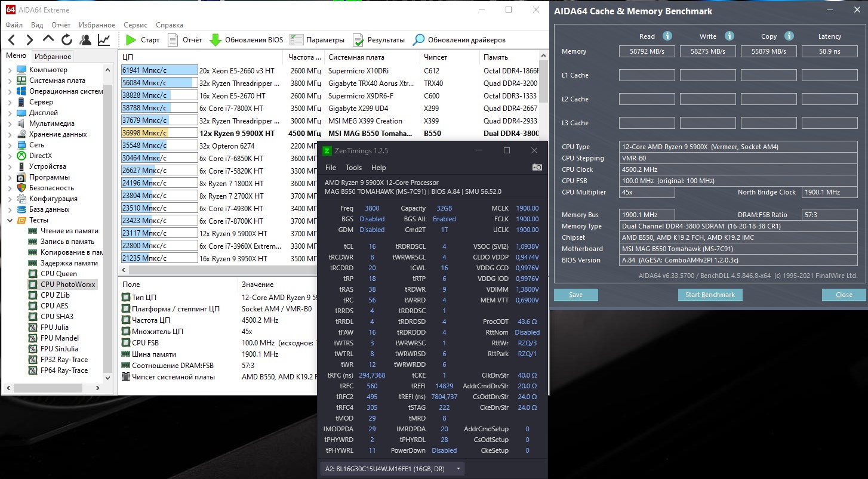Open the A2 memory module dropdown in ZenTimings
Image resolution: width=868 pixels, height=479 pixels.
click(392, 469)
